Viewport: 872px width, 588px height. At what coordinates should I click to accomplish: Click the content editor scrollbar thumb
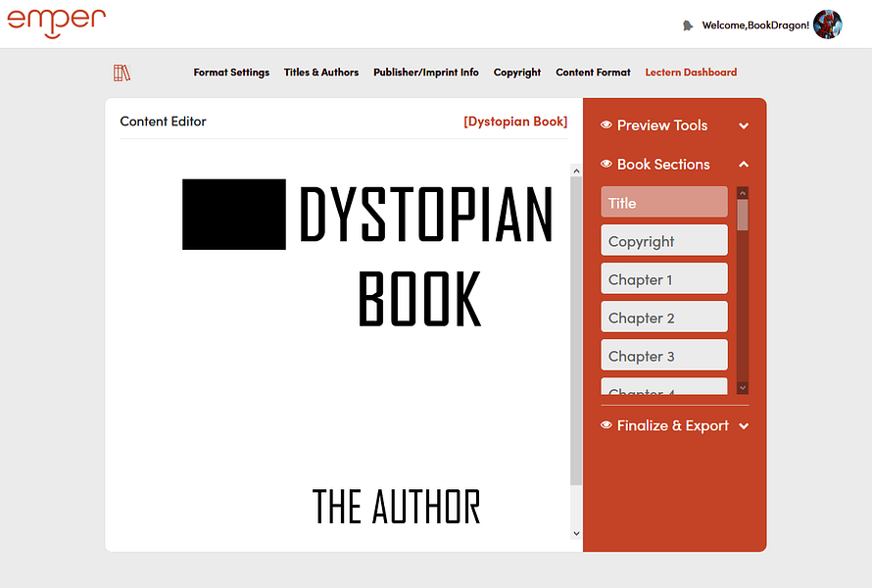(x=576, y=331)
